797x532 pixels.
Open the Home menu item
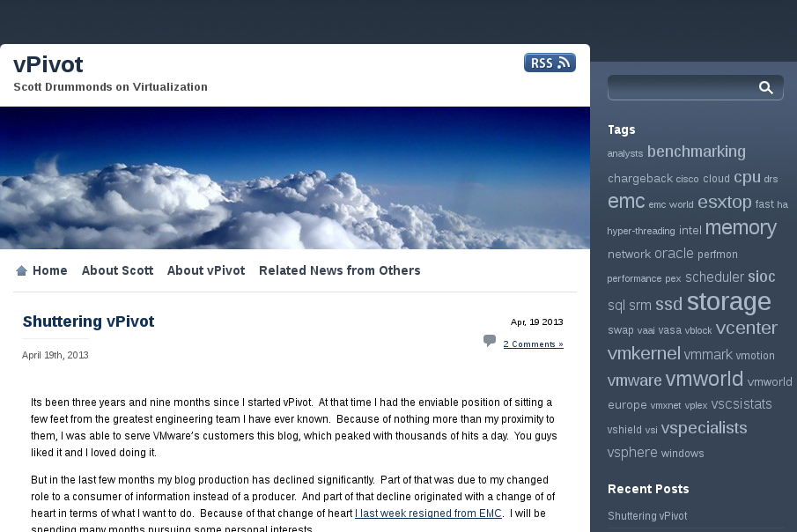click(x=50, y=270)
